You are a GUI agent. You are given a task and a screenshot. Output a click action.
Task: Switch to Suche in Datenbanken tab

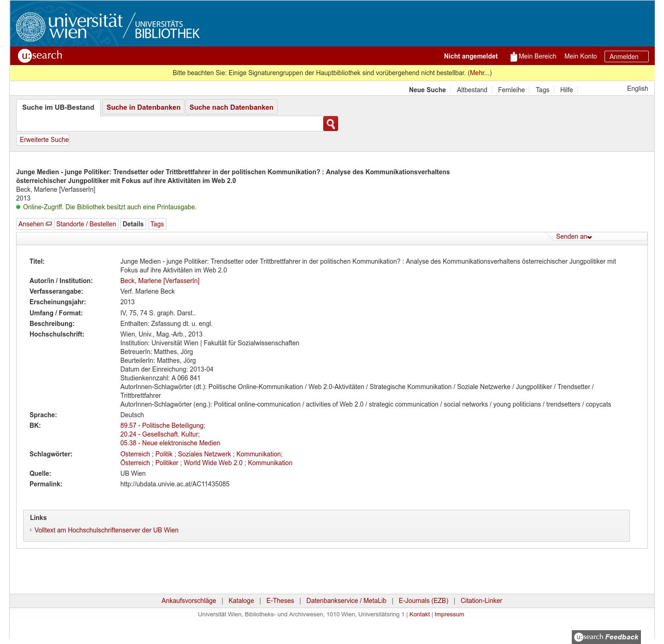143,107
